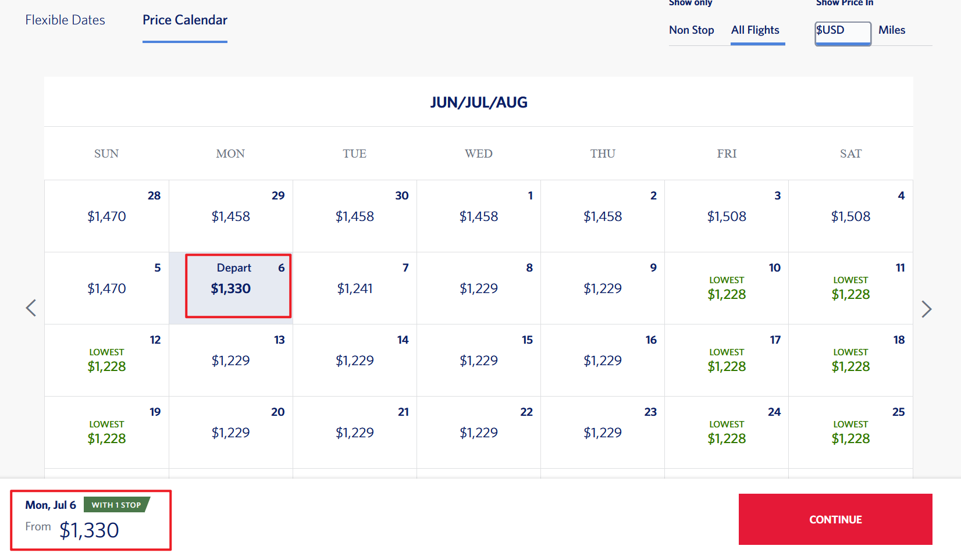Pick July 15 priced at $1,229
Viewport: 961px width, 560px height.
coord(479,360)
